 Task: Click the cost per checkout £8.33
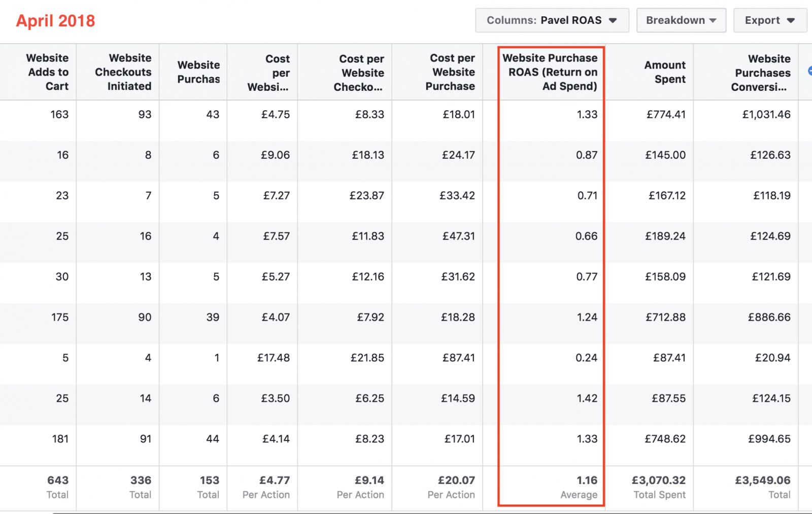pyautogui.click(x=369, y=115)
